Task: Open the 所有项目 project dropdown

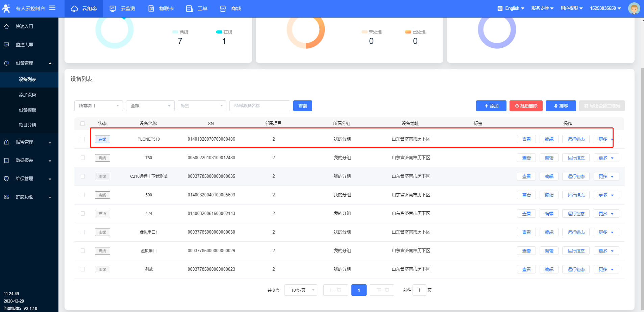Action: [98, 106]
